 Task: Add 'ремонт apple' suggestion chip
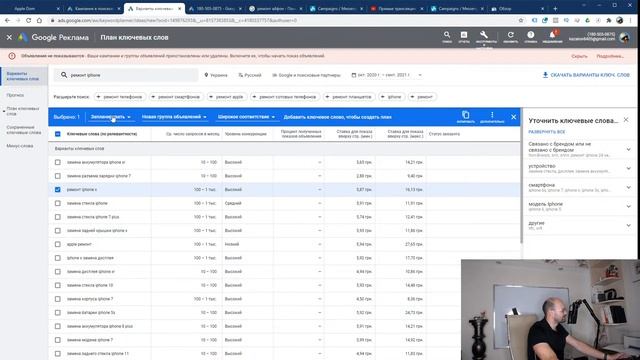[x=226, y=97]
